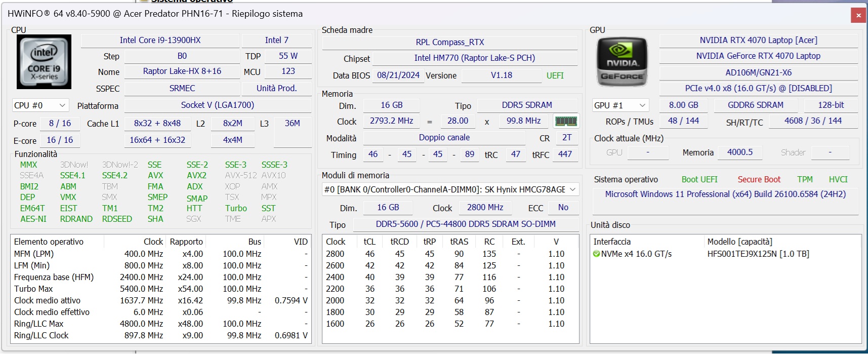Image resolution: width=868 pixels, height=354 pixels.
Task: Click the Intel Core i9 X-series logo
Action: (x=44, y=62)
